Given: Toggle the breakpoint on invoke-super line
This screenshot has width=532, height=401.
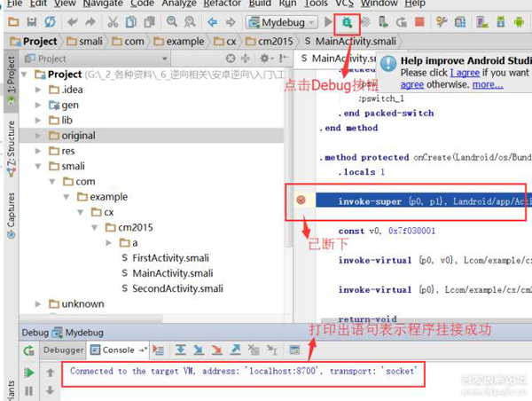Looking at the screenshot, I should [301, 200].
